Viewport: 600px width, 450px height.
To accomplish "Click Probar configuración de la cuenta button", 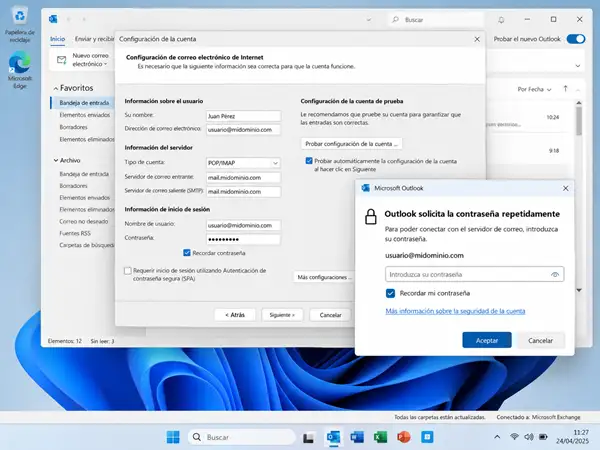I will (x=351, y=144).
